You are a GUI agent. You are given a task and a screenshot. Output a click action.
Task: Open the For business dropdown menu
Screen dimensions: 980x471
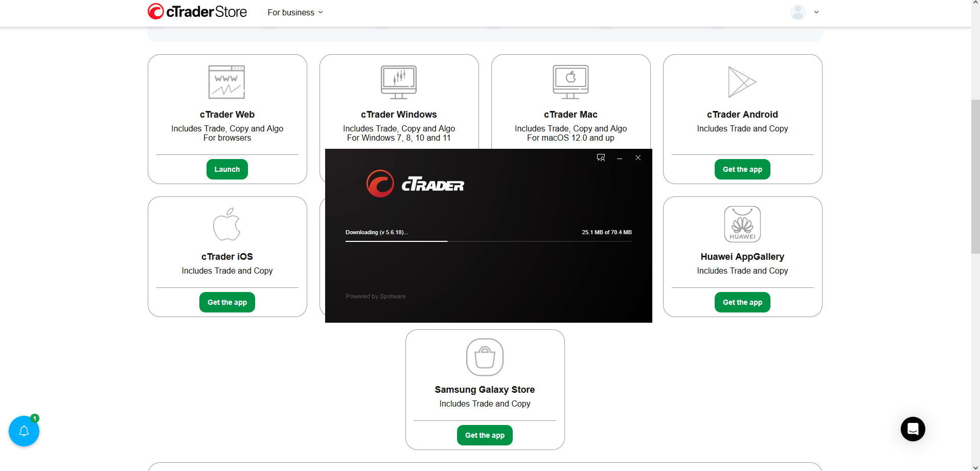pos(295,12)
